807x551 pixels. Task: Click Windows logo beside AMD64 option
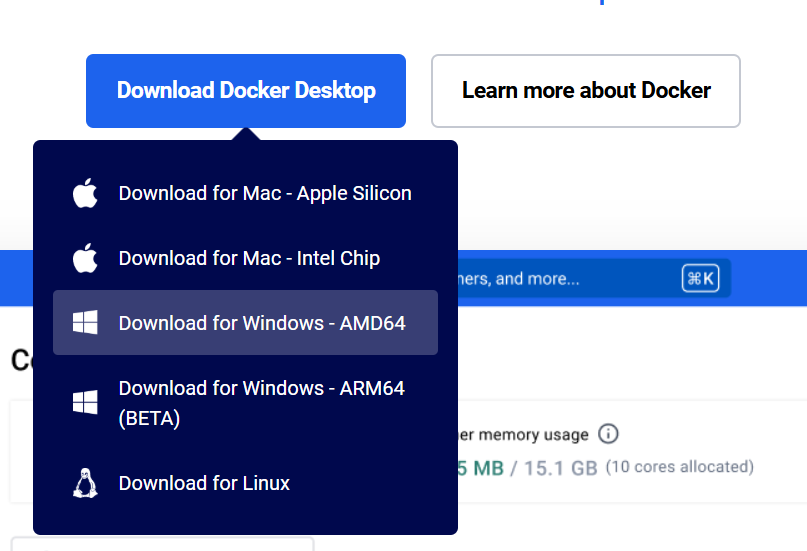(85, 323)
